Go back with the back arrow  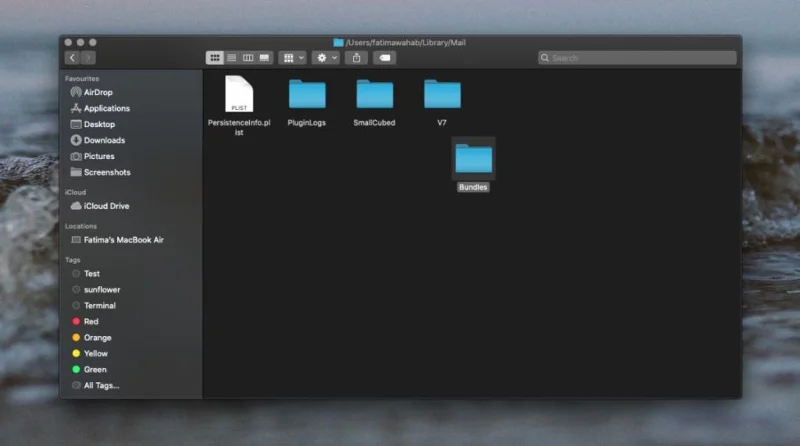pos(72,58)
